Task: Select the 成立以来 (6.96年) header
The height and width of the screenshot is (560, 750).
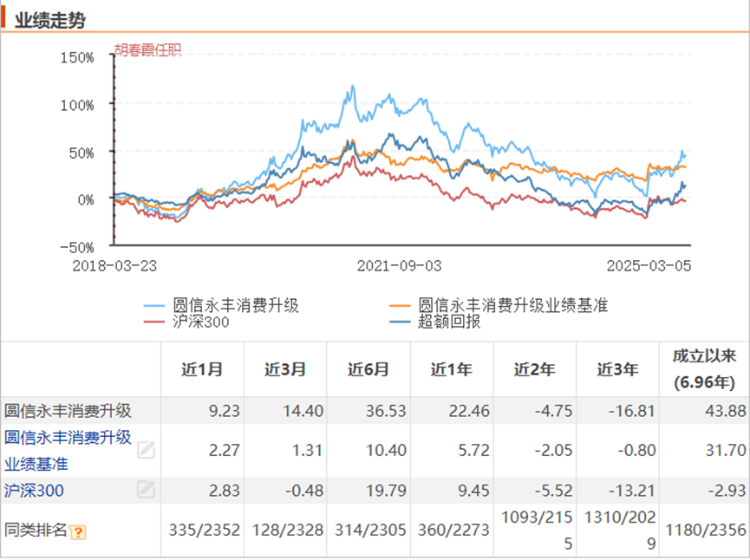Action: 704,369
